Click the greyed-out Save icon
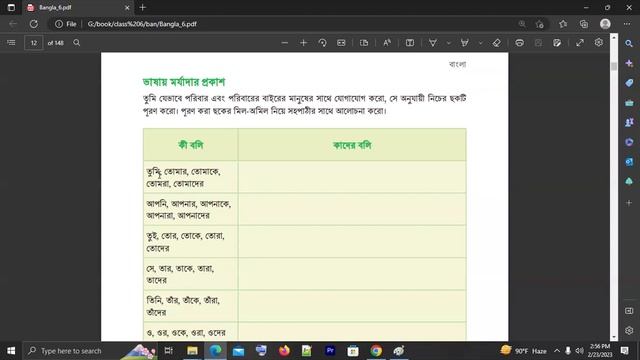Image resolution: width=640 pixels, height=360 pixels. (x=538, y=43)
